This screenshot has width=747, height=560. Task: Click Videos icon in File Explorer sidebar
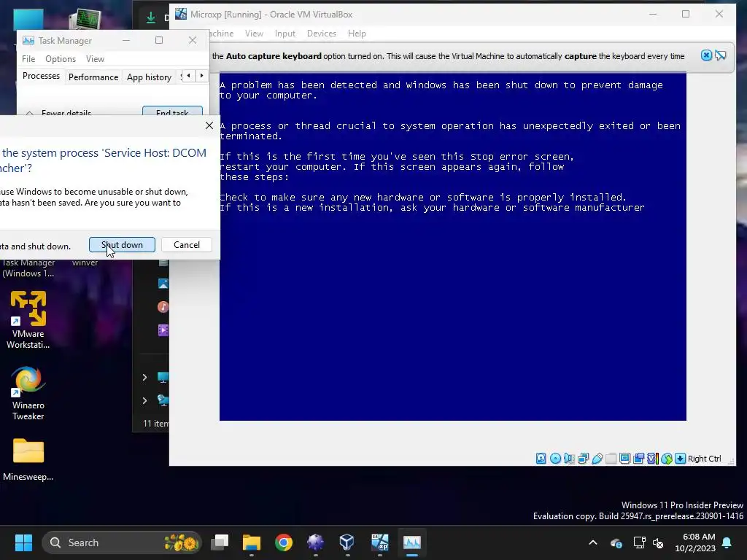click(x=163, y=330)
